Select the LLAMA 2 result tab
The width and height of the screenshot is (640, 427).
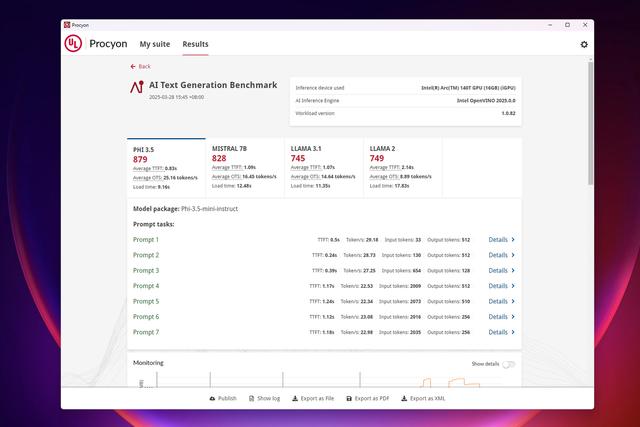click(402, 168)
